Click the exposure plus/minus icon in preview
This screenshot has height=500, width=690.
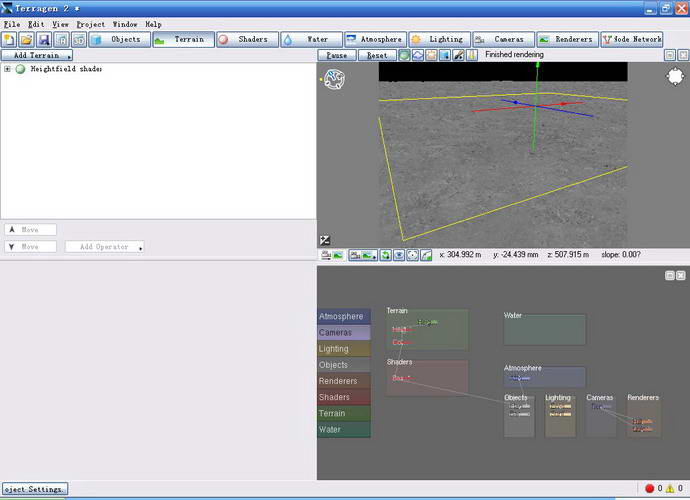pyautogui.click(x=325, y=240)
